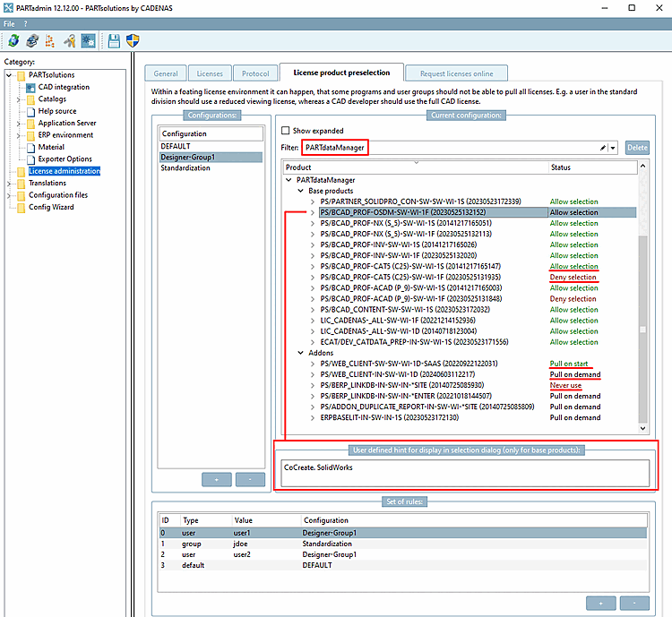Click the Config Wizard folder icon
The image size is (672, 617).
[22, 208]
